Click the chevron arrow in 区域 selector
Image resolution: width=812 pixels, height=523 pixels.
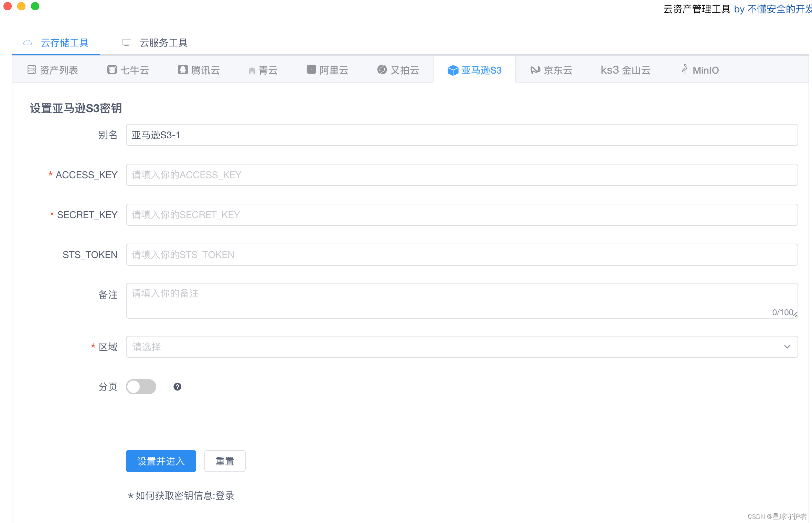787,347
